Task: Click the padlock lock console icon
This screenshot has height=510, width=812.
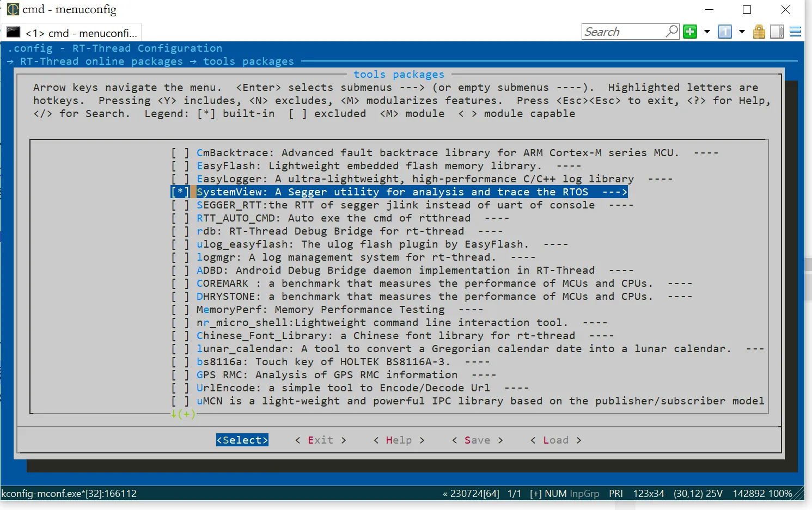Action: [759, 32]
